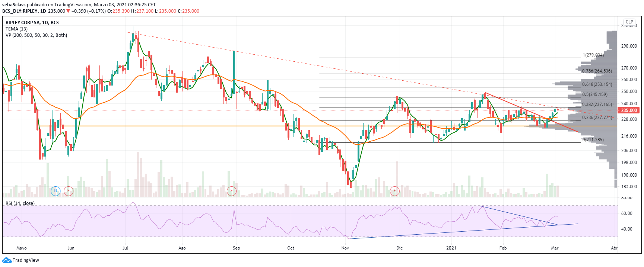This screenshot has width=644, height=267.
Task: Click the 0.618(253.154) Fibonacci level label
Action: [x=597, y=84]
